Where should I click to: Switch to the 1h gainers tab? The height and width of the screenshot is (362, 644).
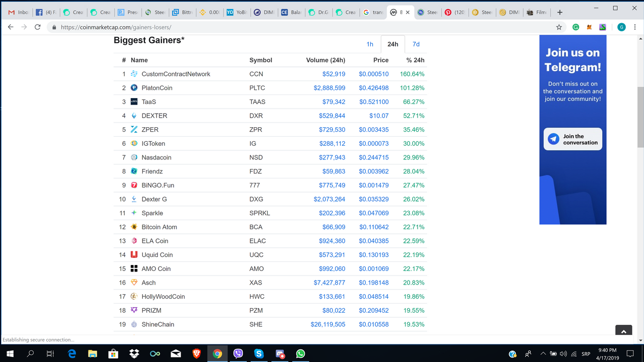370,44
